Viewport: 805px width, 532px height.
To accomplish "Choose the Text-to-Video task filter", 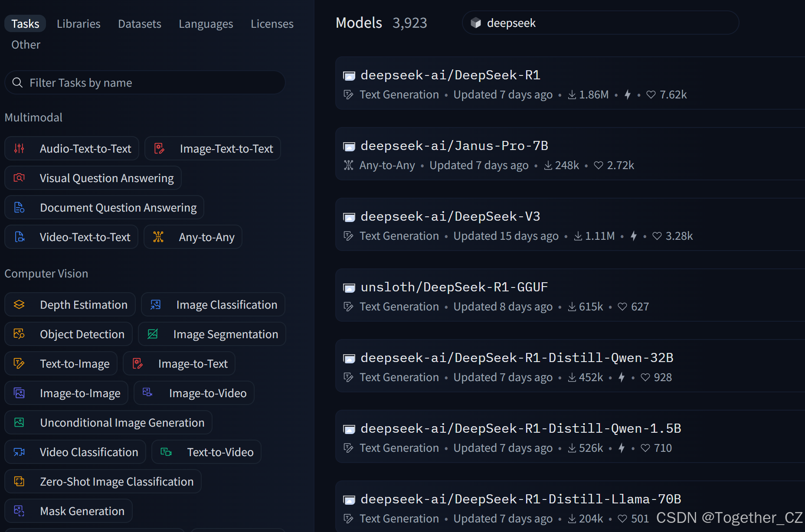I will (x=206, y=452).
